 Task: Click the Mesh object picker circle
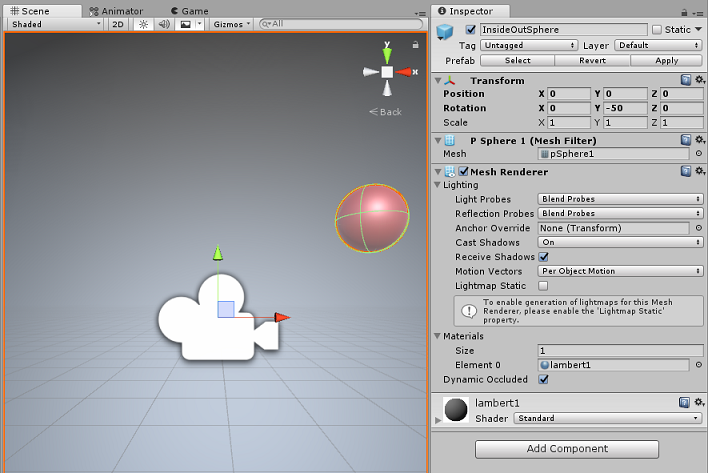[698, 155]
